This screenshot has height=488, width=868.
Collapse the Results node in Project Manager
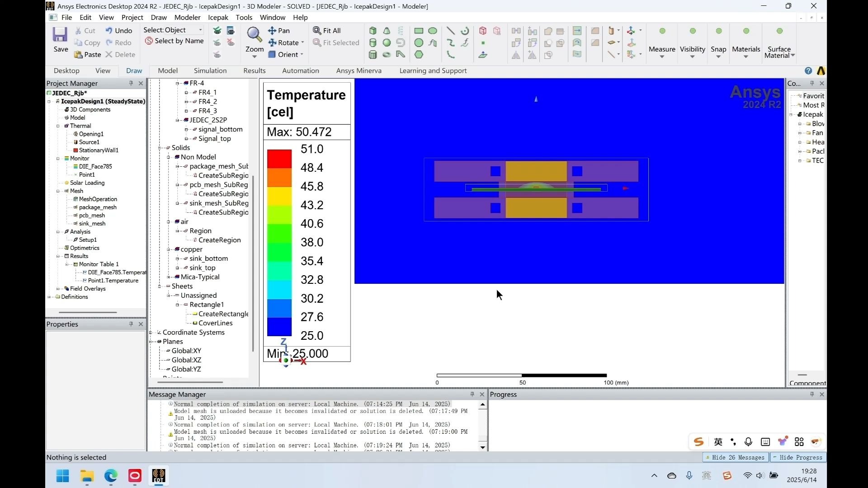click(x=58, y=256)
